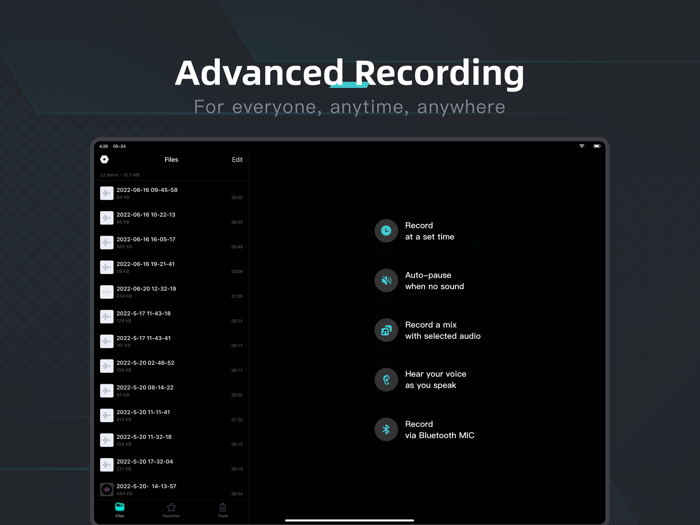Click the clock icon for Record at a set time
The image size is (700, 525).
click(x=386, y=231)
